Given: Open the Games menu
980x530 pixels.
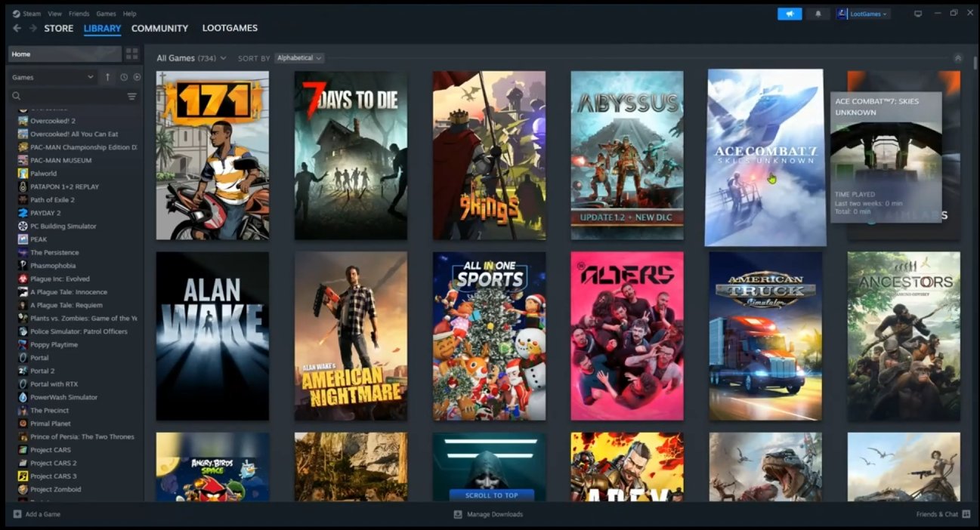Looking at the screenshot, I should [x=106, y=14].
